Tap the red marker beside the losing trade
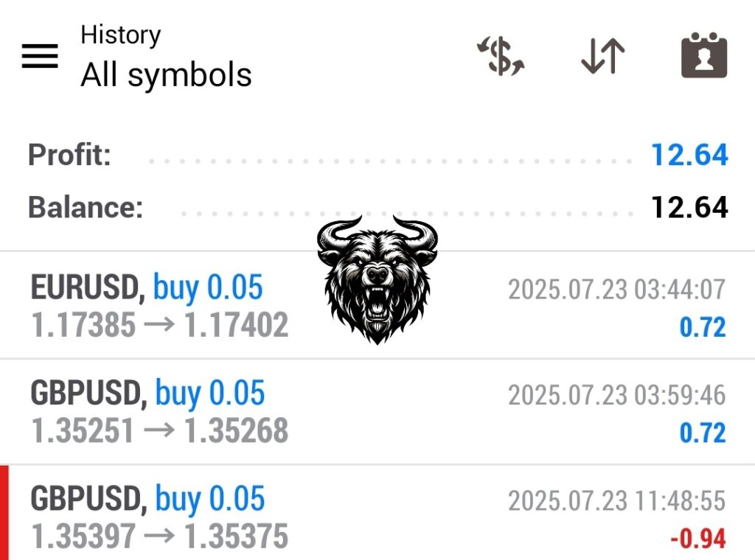 [4, 513]
